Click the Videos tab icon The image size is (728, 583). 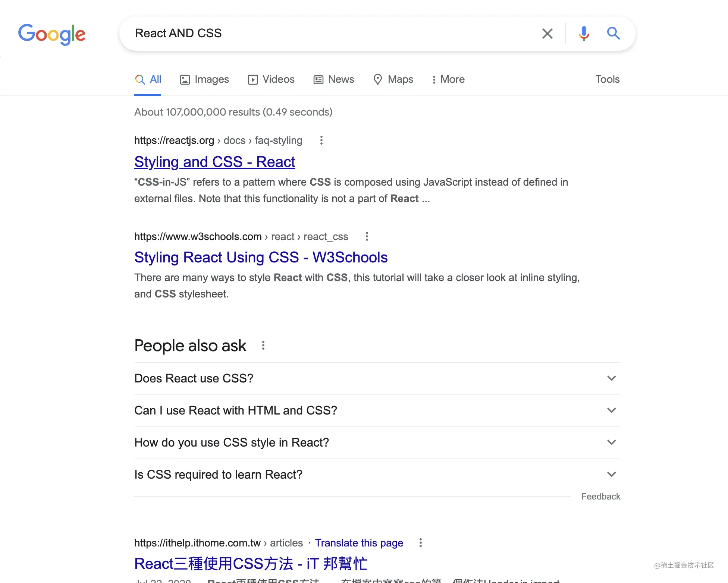[x=252, y=79]
